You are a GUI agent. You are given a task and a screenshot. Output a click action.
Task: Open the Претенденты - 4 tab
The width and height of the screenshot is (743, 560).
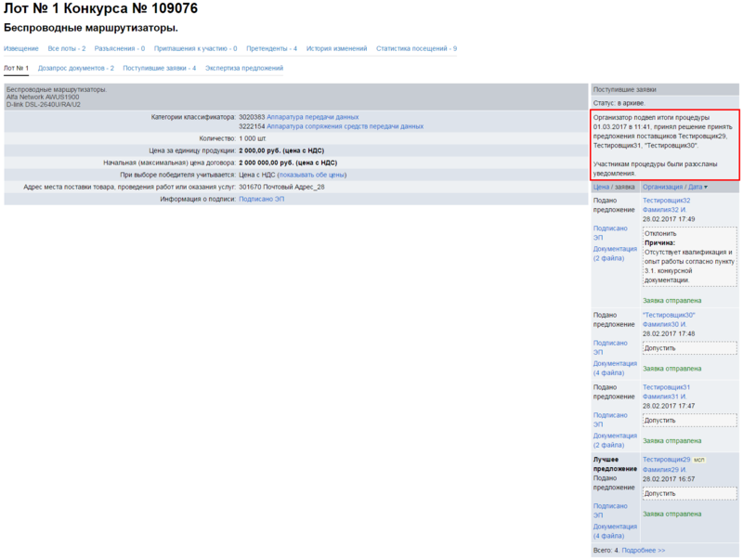point(271,48)
